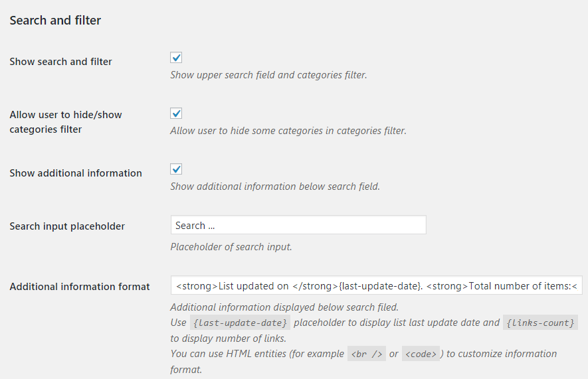Image resolution: width=588 pixels, height=379 pixels.
Task: Click the {last-update-date} placeholder code
Action: [x=240, y=323]
